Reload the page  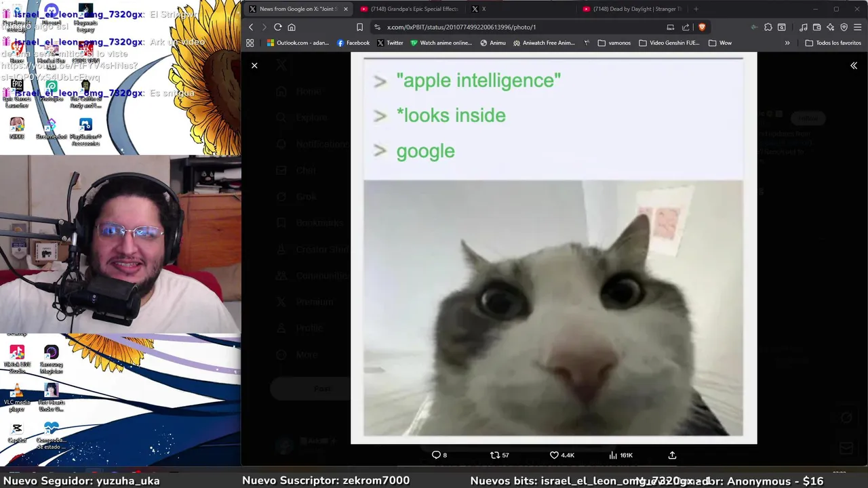[x=278, y=27]
